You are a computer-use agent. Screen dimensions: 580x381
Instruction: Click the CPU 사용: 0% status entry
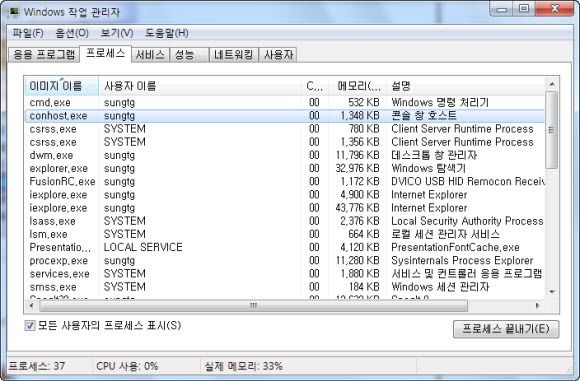coord(127,366)
